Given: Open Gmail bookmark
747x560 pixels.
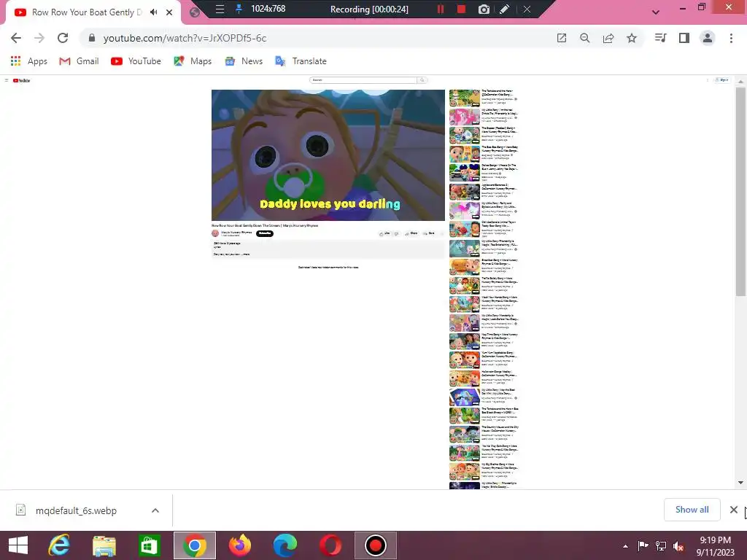Looking at the screenshot, I should 79,61.
